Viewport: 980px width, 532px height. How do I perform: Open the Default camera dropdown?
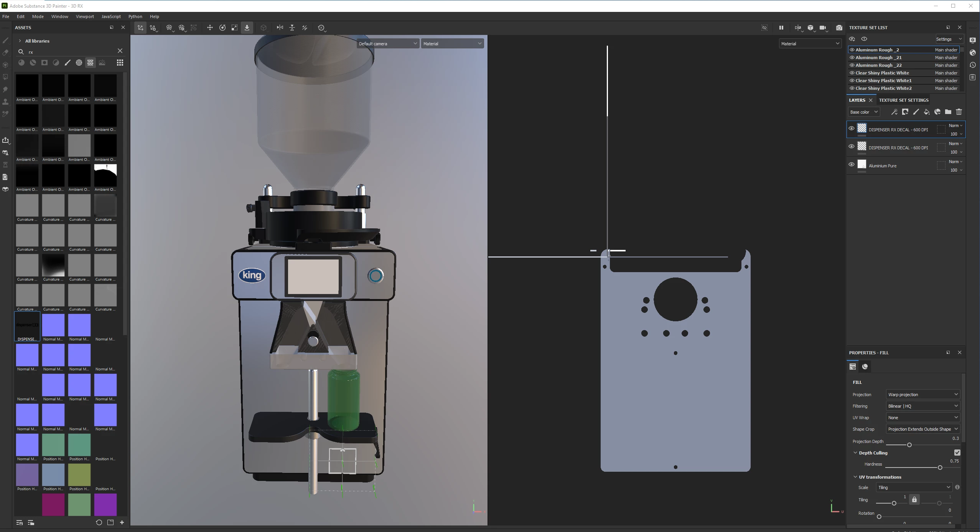tap(387, 44)
